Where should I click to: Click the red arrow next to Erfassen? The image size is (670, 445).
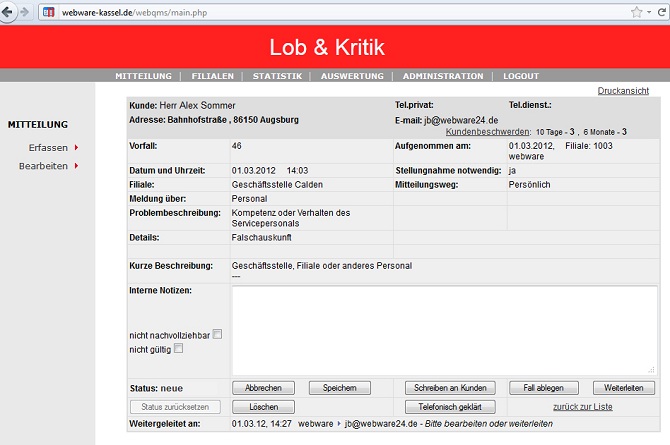[x=76, y=147]
